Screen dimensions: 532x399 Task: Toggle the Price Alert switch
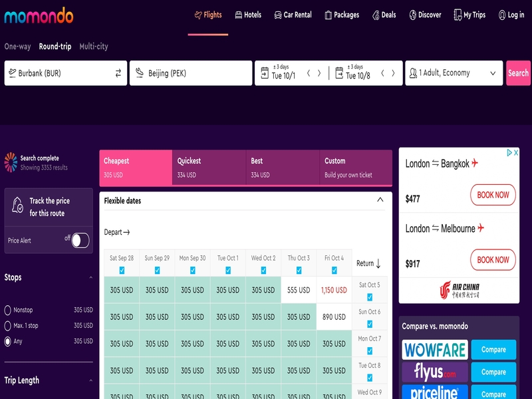[80, 240]
